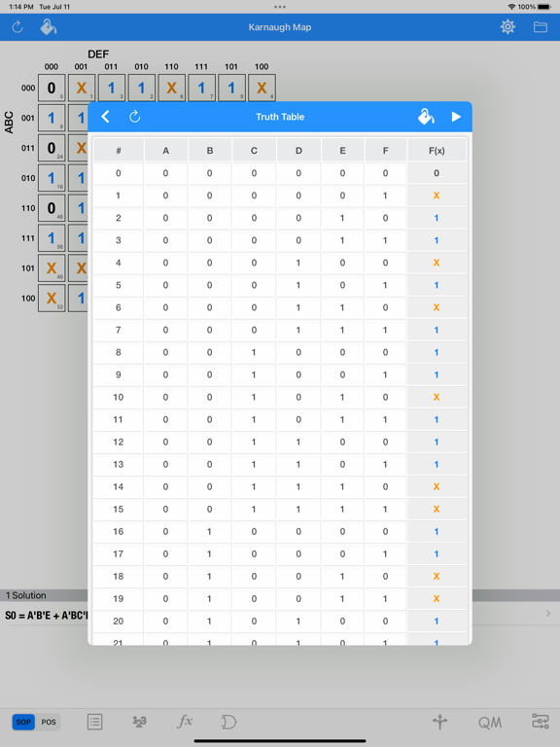The height and width of the screenshot is (747, 560).
Task: Toggle F(x) value in row 16
Action: 437,532
